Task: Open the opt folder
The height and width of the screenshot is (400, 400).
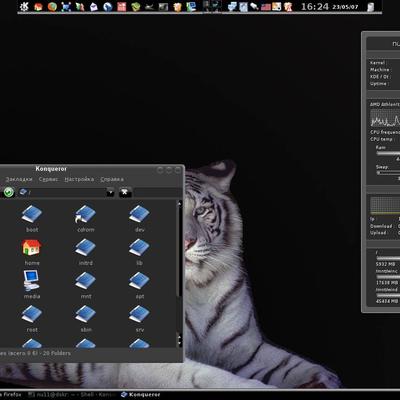Action: click(x=139, y=285)
